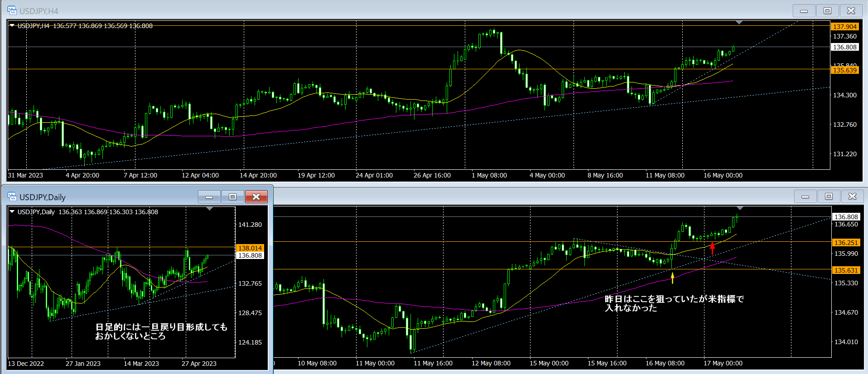Restore the USDJPY,H4 chart window

(828, 10)
